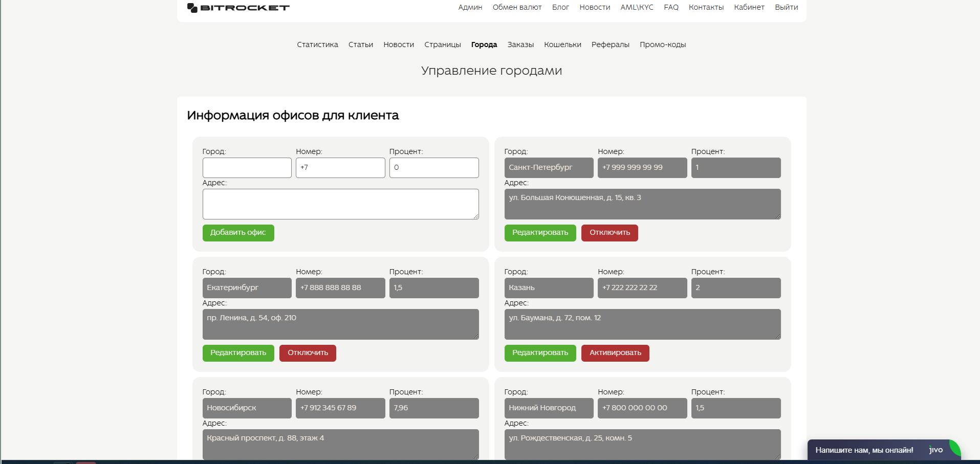Switch to the Промо-коды admin section
Screen dimensions: 980x464
(x=663, y=45)
